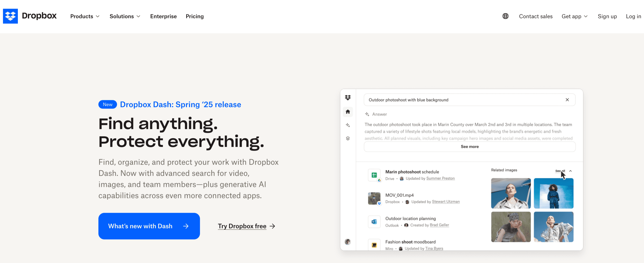The width and height of the screenshot is (644, 263).
Task: Open person in blue jumpsuit image
Action: coord(553,193)
